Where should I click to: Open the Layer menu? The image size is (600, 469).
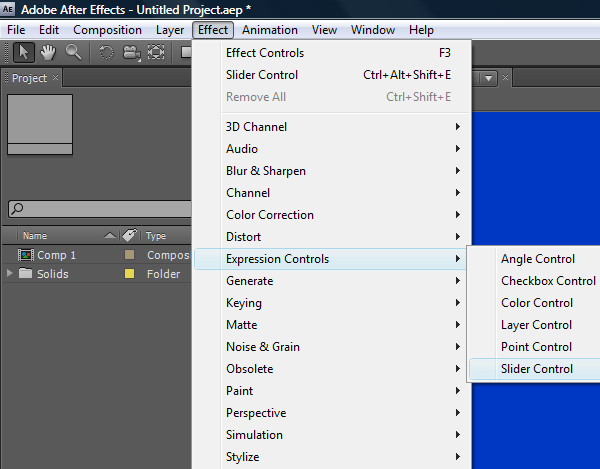coord(170,30)
